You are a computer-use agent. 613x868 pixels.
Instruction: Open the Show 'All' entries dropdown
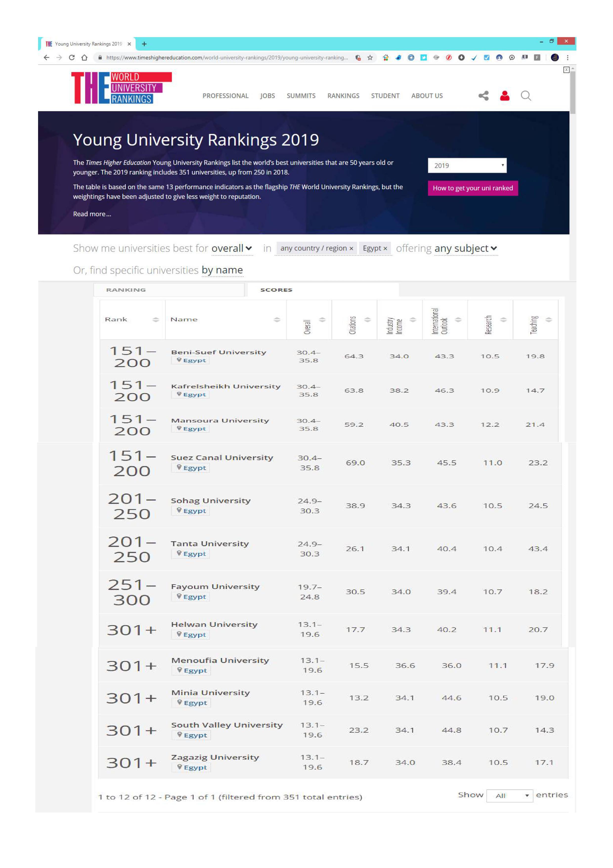point(509,796)
